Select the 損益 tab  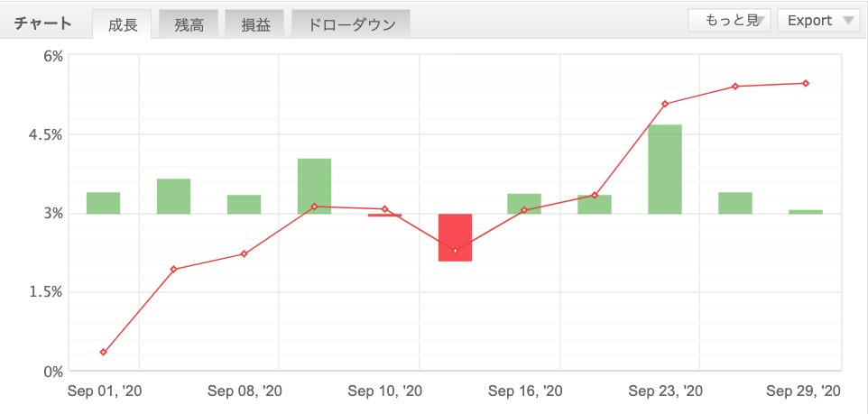point(255,24)
